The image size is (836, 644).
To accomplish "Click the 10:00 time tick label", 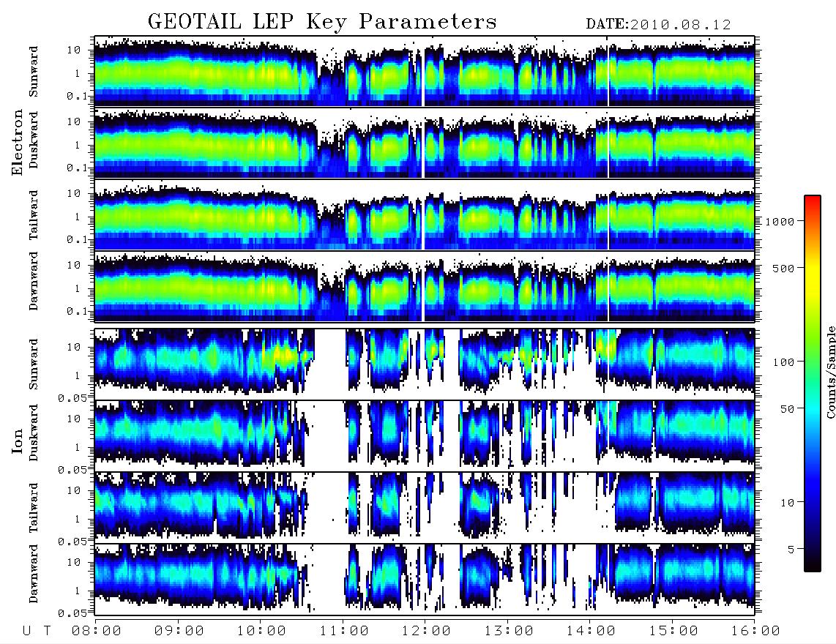I will pos(261,632).
